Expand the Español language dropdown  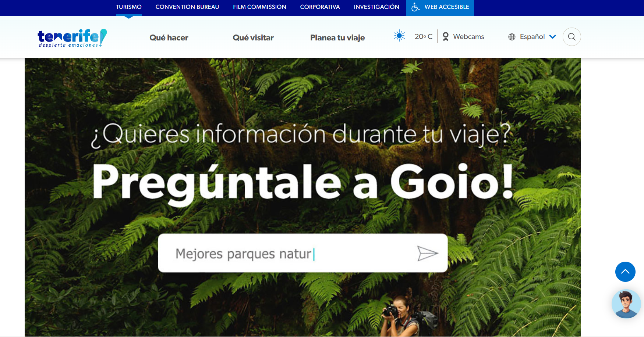pyautogui.click(x=552, y=37)
